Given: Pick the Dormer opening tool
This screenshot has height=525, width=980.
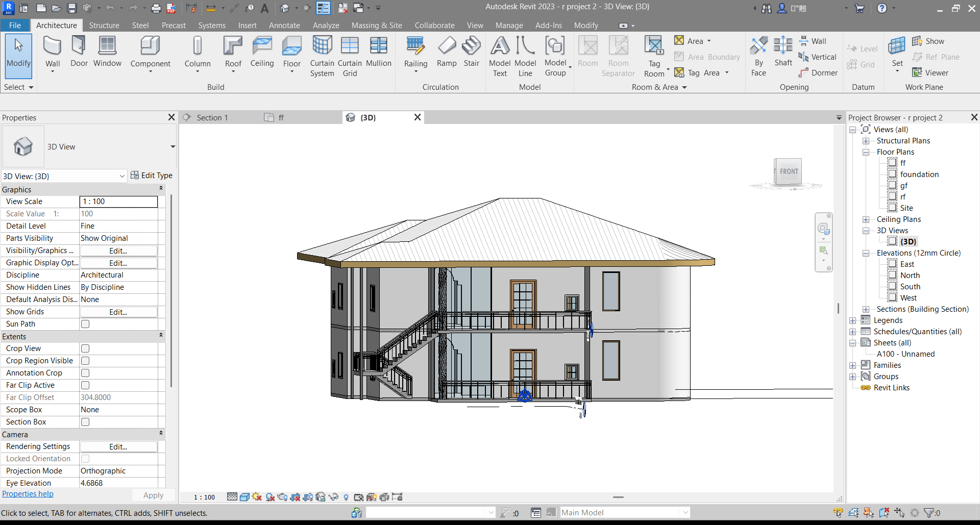Looking at the screenshot, I should click(x=818, y=73).
